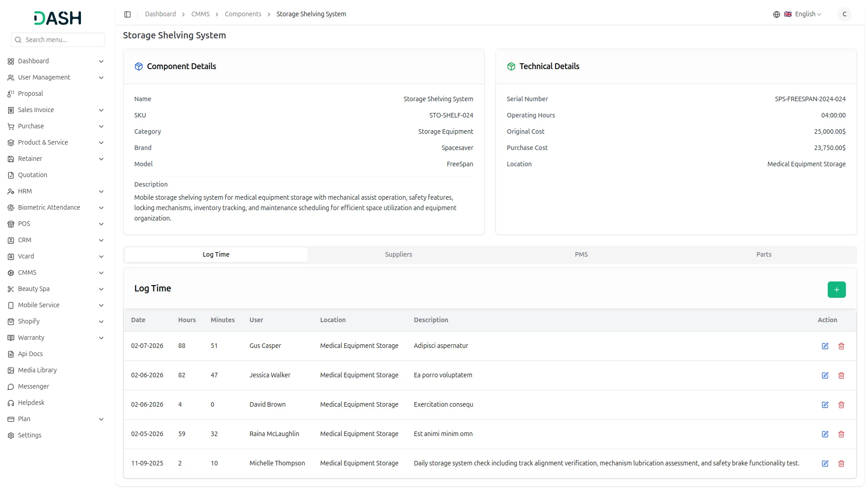
Task: Go to CMMS breadcrumb link
Action: 200,14
